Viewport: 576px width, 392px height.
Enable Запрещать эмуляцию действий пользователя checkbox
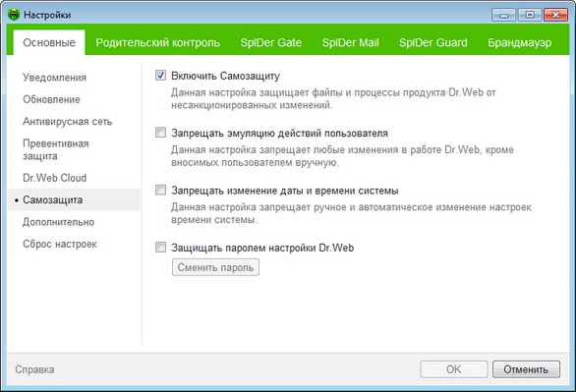[160, 132]
